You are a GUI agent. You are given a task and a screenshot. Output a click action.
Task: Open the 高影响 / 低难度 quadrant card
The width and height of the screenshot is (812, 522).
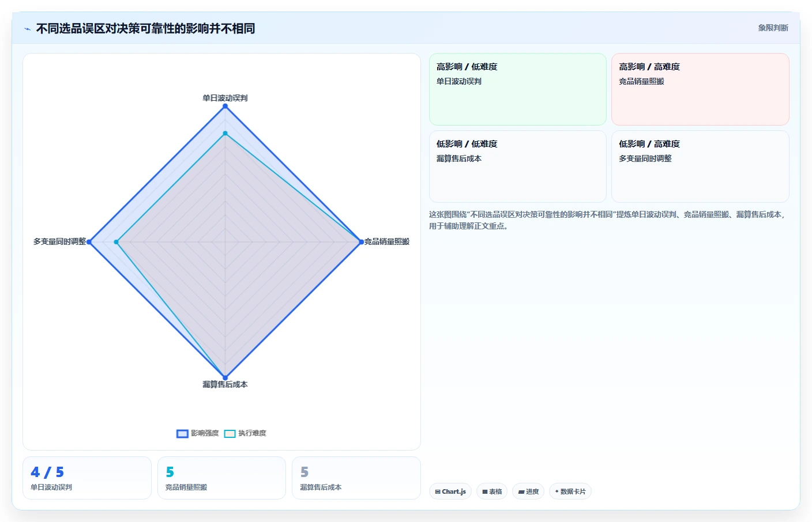pos(517,89)
